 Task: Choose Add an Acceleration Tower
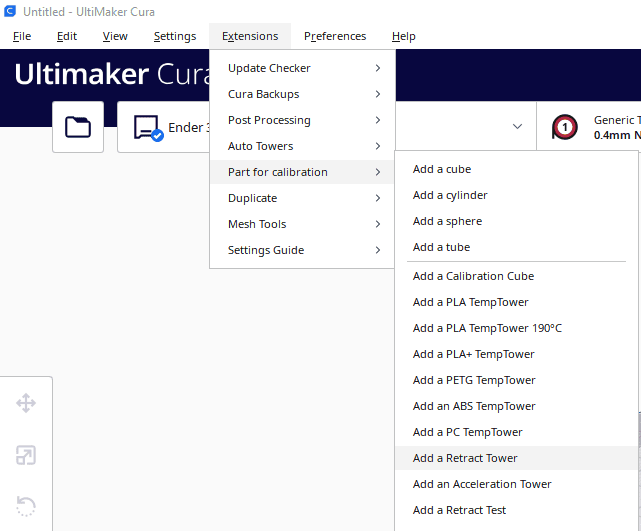point(516,484)
